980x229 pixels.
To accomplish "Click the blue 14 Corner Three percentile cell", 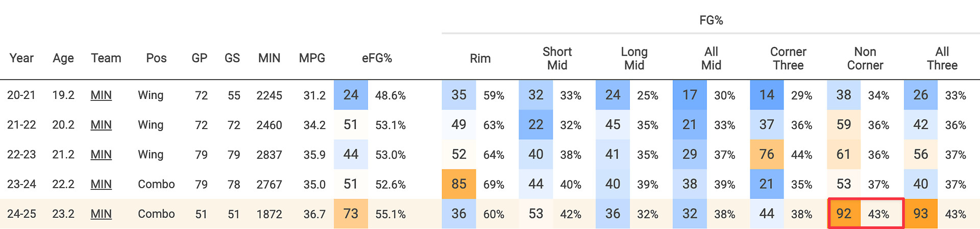I will 767,95.
